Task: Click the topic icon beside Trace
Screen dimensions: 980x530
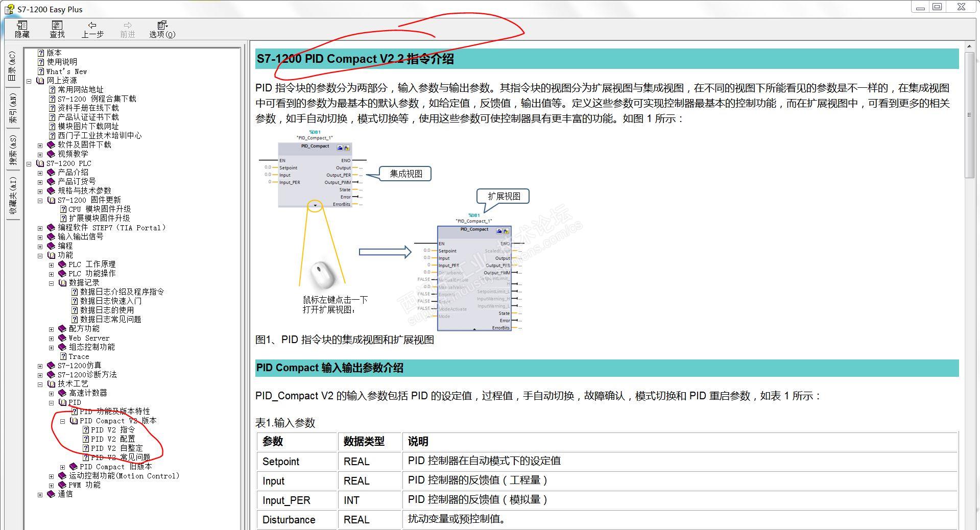Action: coord(63,356)
